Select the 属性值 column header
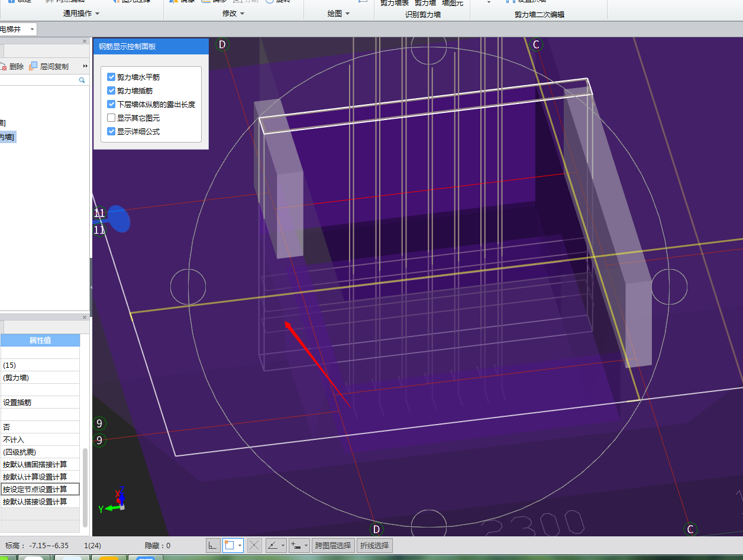The image size is (743, 560). point(40,340)
